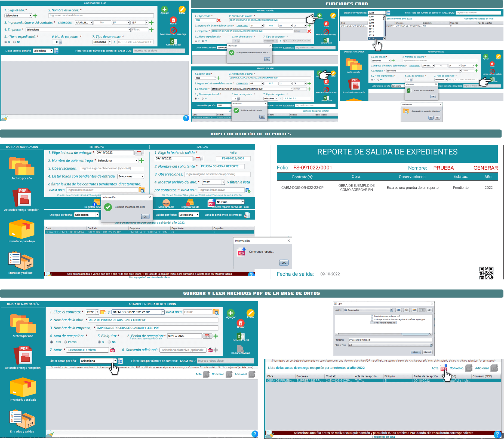504x439 pixels.
Task: Click Agregar icon in the Actas de entrega form
Action: [231, 313]
